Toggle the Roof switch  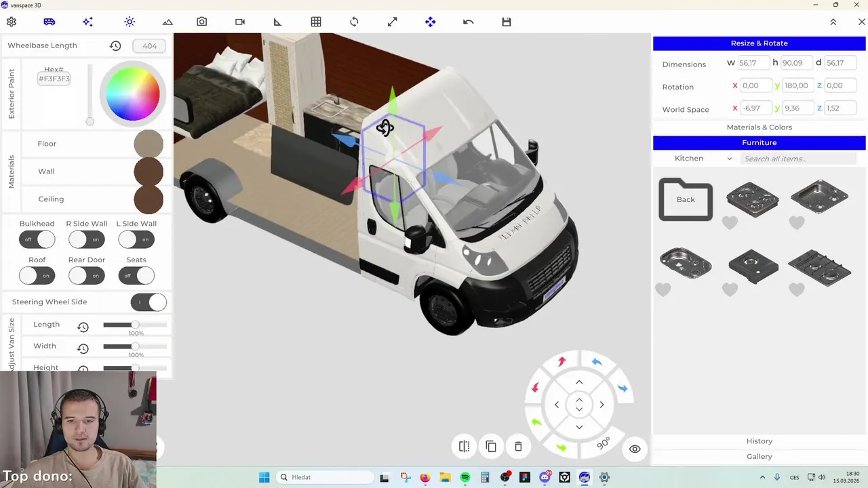pyautogui.click(x=37, y=276)
